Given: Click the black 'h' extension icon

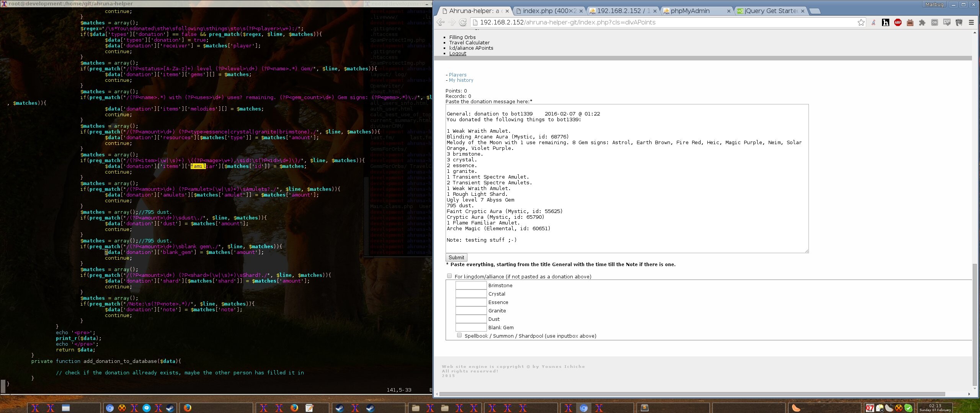Looking at the screenshot, I should tap(885, 23).
